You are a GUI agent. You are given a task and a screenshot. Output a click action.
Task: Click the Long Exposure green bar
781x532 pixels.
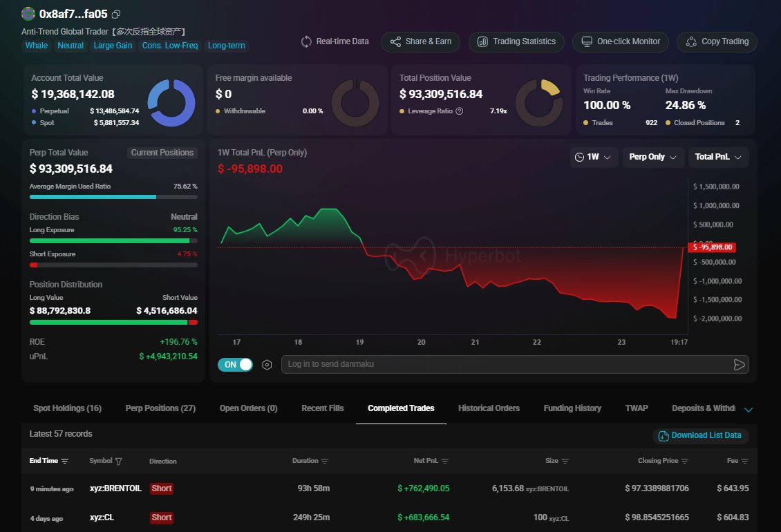pos(110,241)
